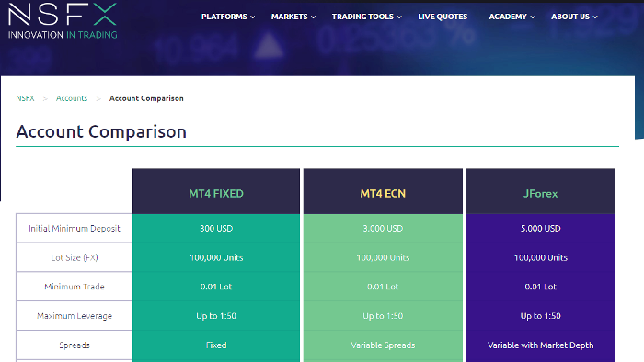Image resolution: width=644 pixels, height=362 pixels.
Task: Expand the Trading Tools chevron
Action: pos(399,17)
